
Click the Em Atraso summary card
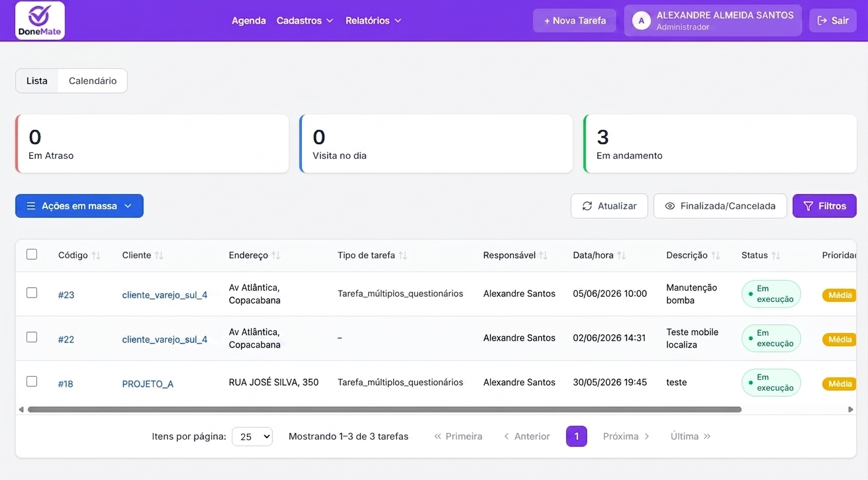(x=152, y=144)
